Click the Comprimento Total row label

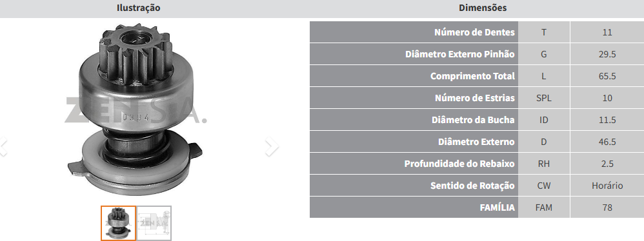point(472,76)
